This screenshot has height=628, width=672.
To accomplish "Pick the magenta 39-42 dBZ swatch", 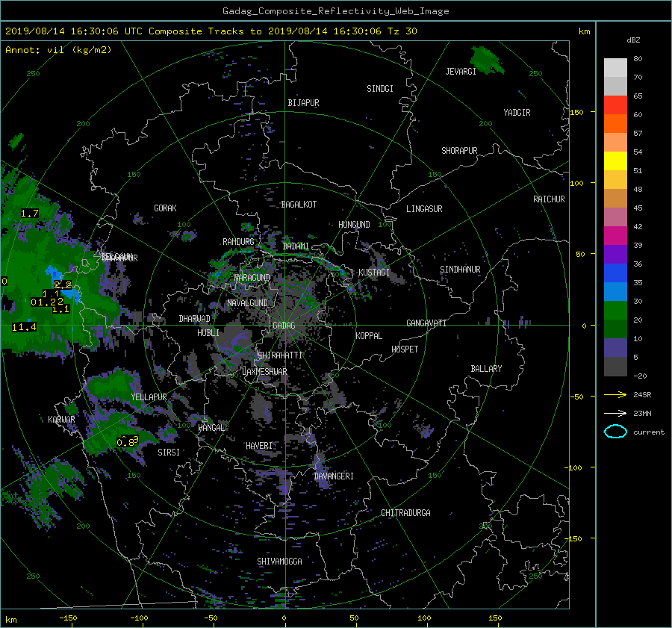I will click(615, 235).
